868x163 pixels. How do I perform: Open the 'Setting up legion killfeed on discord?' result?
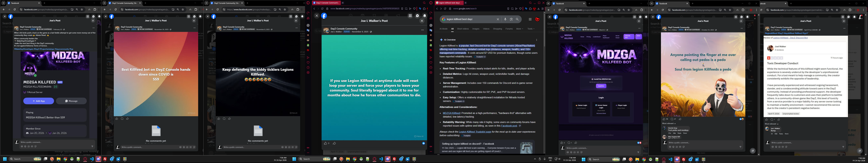468,144
